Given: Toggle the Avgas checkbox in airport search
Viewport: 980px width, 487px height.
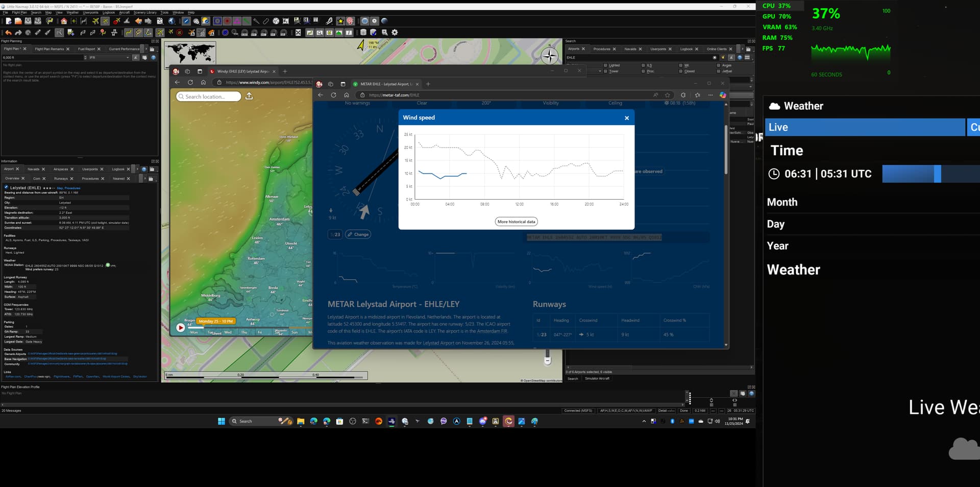Looking at the screenshot, I should [719, 65].
